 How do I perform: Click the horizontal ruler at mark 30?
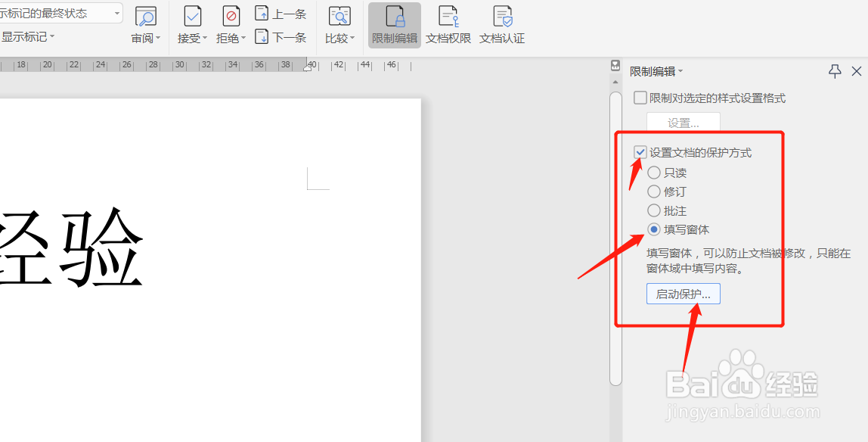point(179,65)
